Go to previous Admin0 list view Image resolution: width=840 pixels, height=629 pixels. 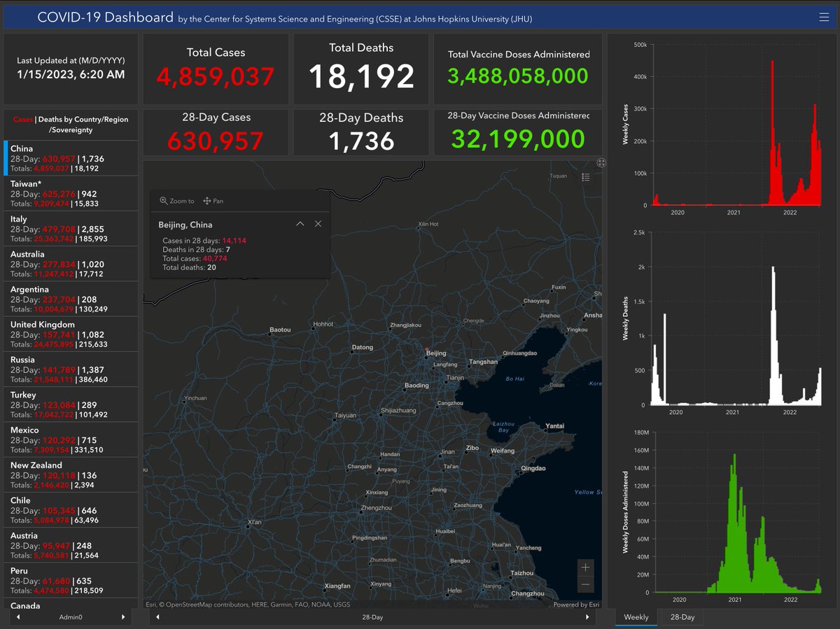[18, 617]
